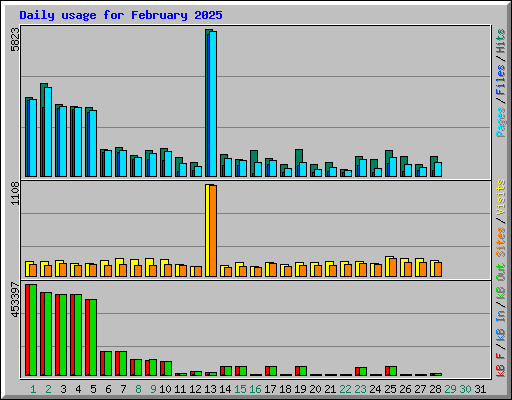The height and width of the screenshot is (400, 512).
Task: Click the Pages legend label
Action: click(501, 122)
